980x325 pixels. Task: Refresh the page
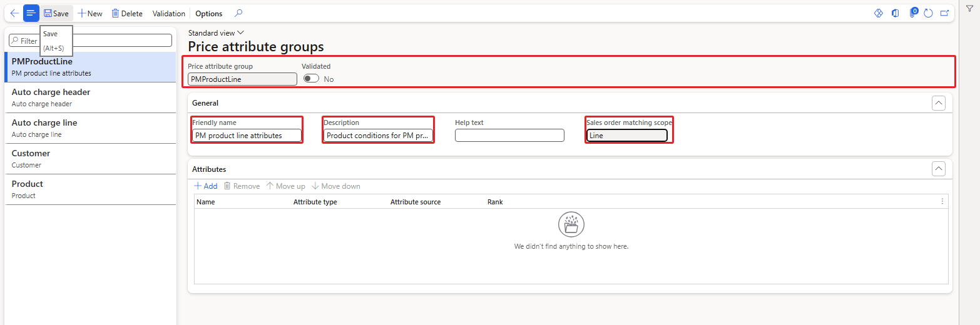point(929,13)
